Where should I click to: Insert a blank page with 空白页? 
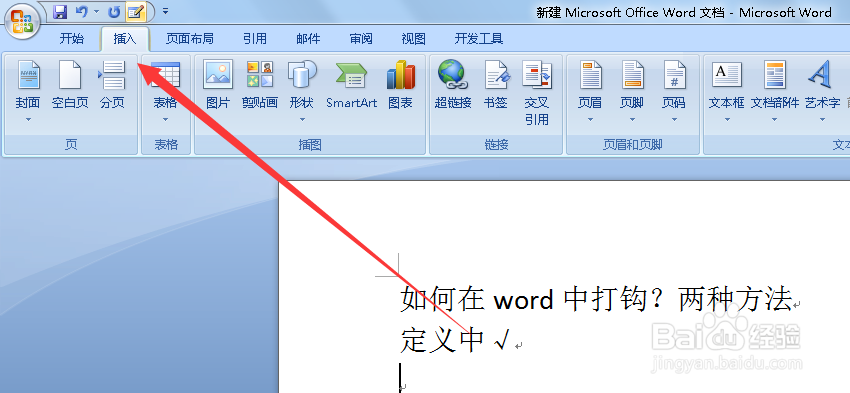70,84
